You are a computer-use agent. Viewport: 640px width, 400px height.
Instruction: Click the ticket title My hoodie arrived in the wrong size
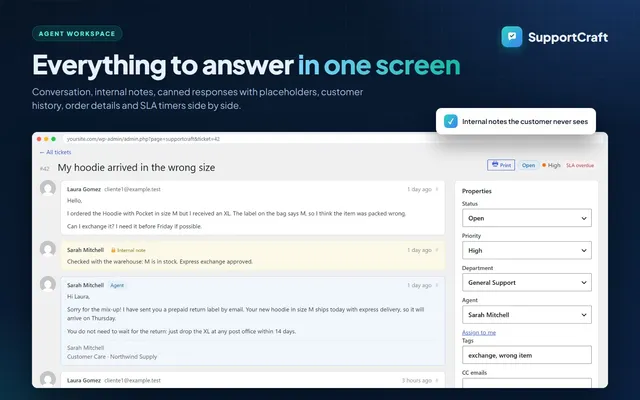136,168
